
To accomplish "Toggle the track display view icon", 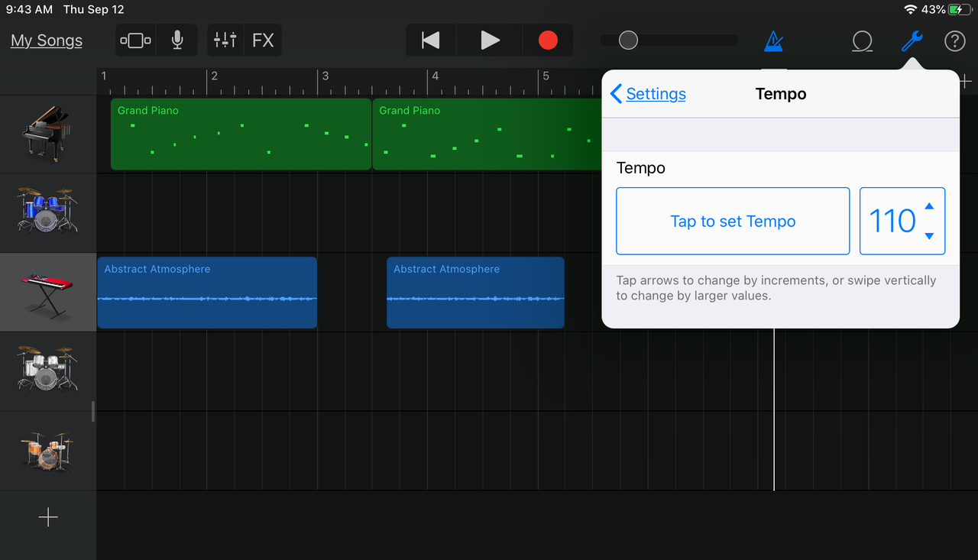I will coord(135,40).
